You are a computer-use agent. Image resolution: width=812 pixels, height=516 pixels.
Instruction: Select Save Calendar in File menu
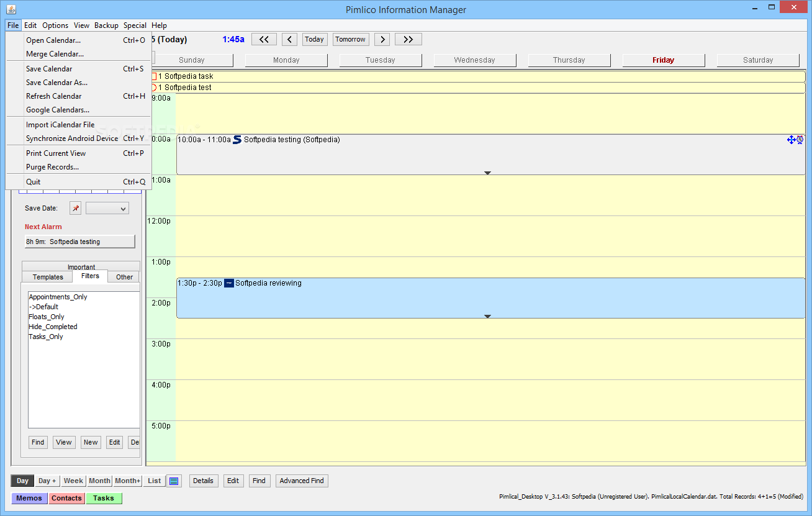pos(78,69)
